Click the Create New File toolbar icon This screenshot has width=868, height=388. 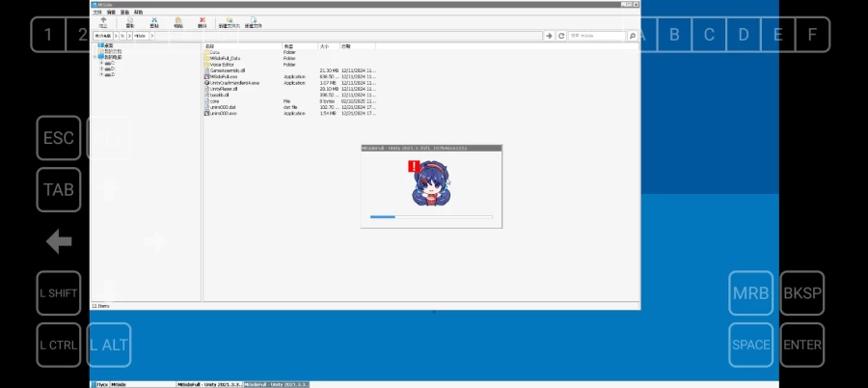(x=253, y=22)
